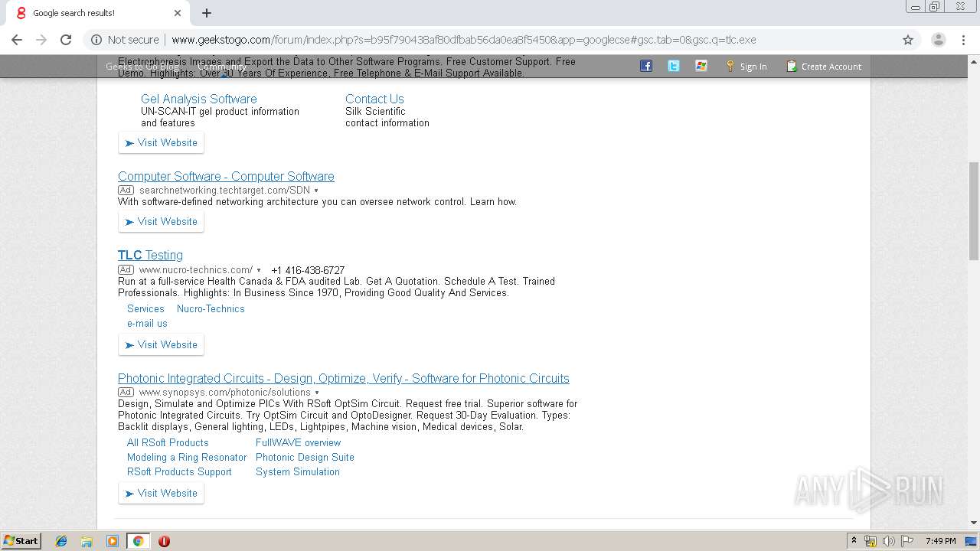Visit Website button under Gel Analysis ad
Image resolution: width=980 pixels, height=551 pixels.
pyautogui.click(x=161, y=143)
